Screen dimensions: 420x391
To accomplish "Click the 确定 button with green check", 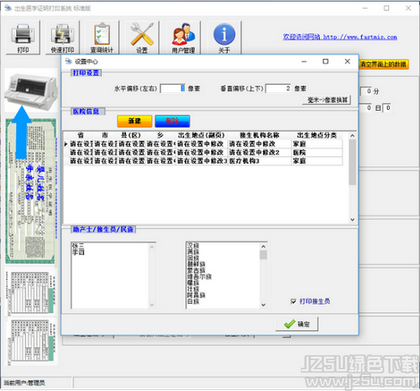I will coord(297,324).
